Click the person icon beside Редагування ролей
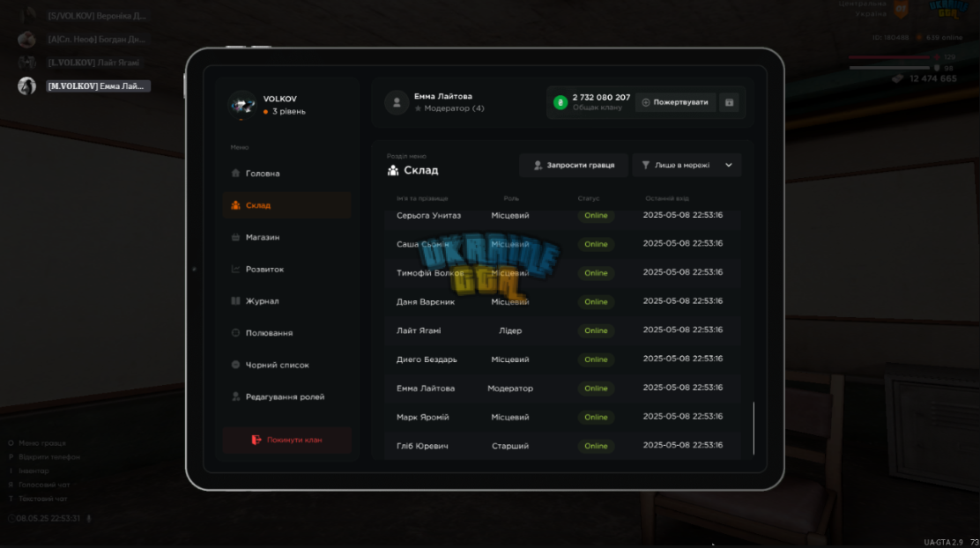This screenshot has width=980, height=548. 235,396
